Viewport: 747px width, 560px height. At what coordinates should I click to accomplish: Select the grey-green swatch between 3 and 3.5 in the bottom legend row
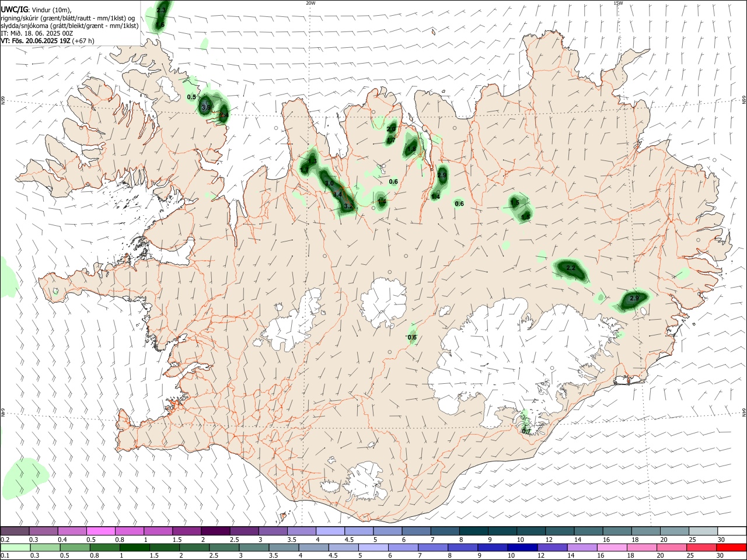pyautogui.click(x=254, y=547)
